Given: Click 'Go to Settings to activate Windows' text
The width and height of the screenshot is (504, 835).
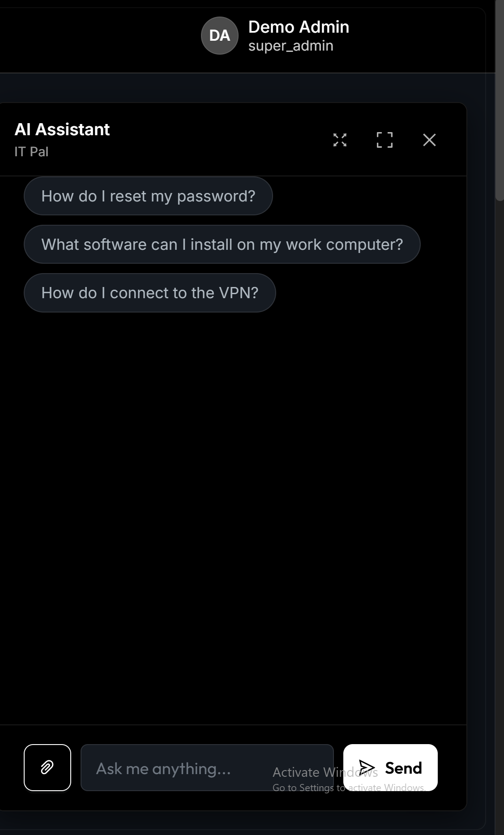Looking at the screenshot, I should click(309, 788).
